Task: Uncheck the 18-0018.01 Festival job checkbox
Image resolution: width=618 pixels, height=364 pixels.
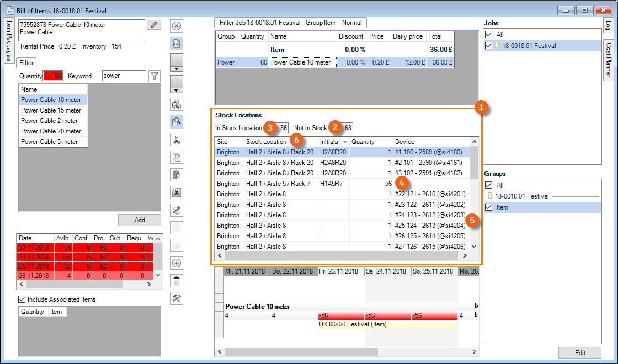Action: [x=488, y=46]
